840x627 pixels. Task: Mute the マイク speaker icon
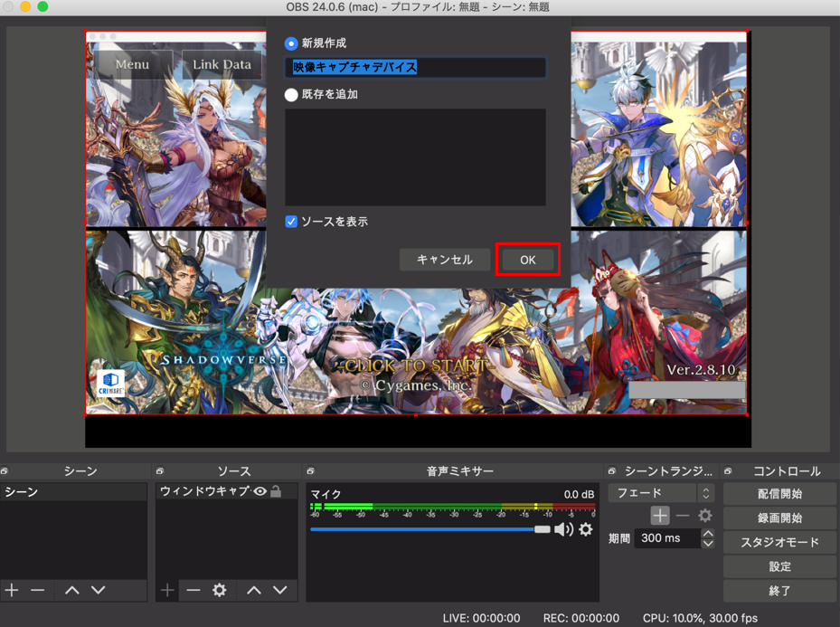coord(563,529)
